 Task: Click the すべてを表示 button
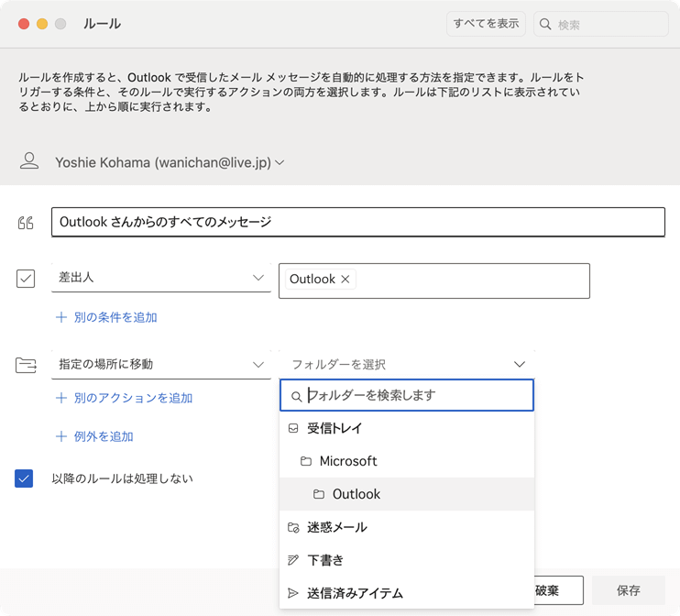(x=486, y=24)
